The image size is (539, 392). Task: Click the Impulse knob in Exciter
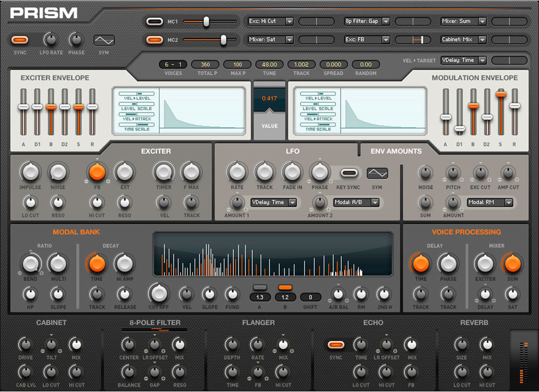(30, 172)
